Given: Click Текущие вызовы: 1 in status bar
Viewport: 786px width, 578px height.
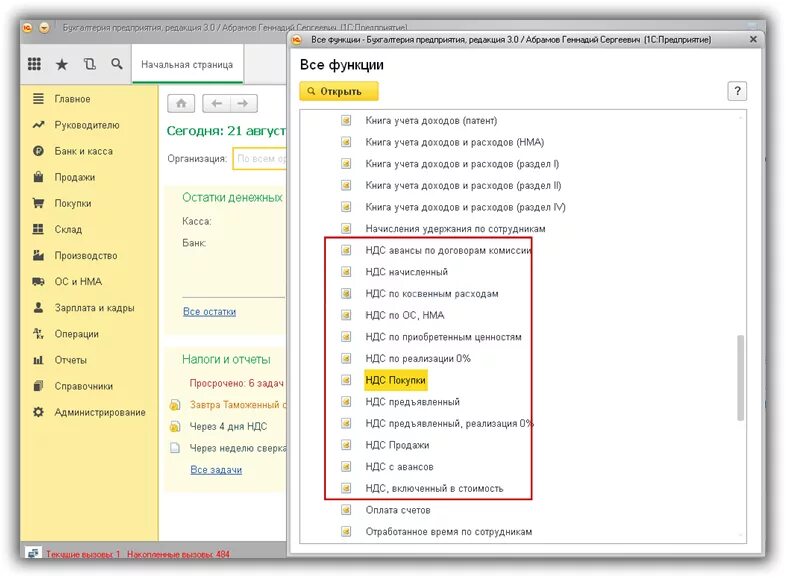Looking at the screenshot, I should pyautogui.click(x=83, y=554).
